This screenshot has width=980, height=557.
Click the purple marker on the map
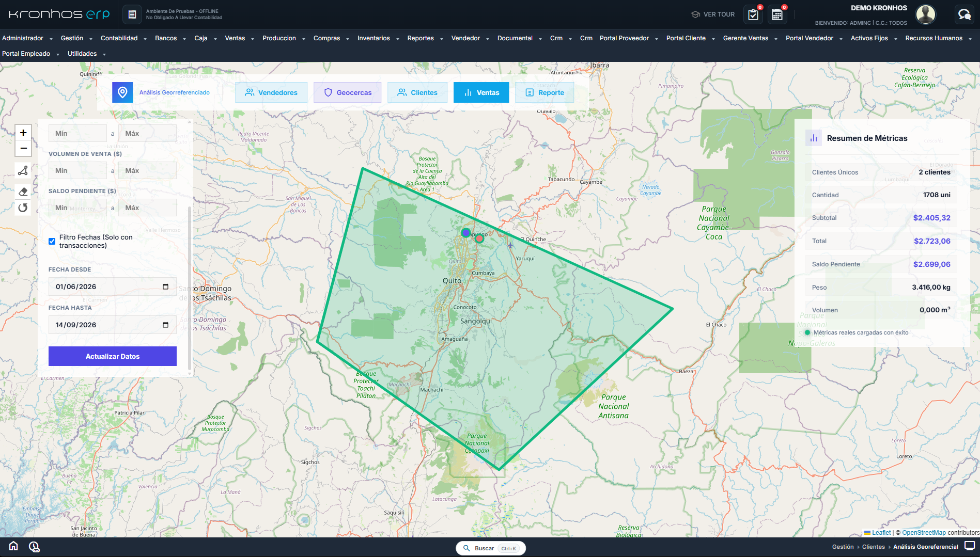tap(466, 233)
